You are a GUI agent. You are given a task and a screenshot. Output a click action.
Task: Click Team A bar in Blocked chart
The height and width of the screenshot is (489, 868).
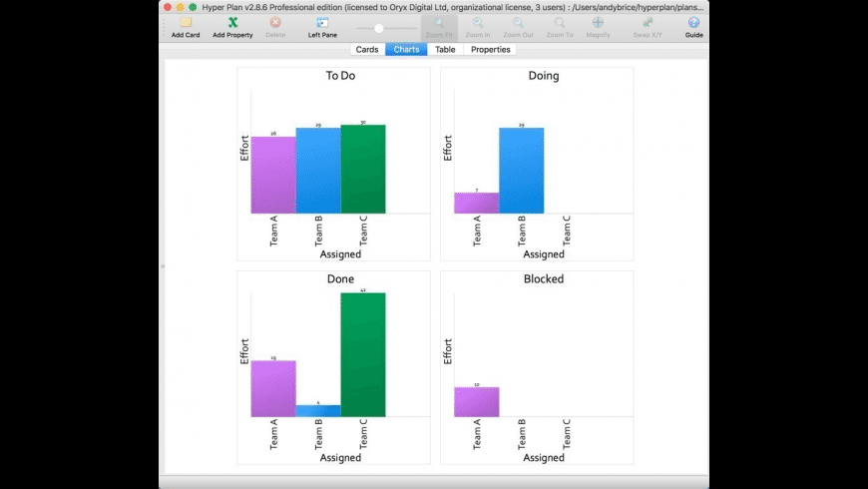pyautogui.click(x=477, y=402)
